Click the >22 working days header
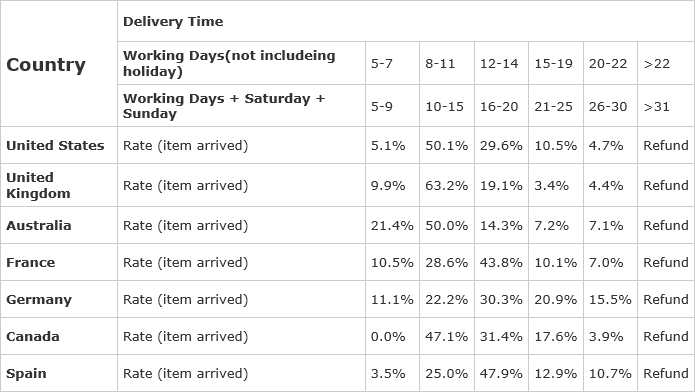The image size is (695, 392). click(666, 63)
